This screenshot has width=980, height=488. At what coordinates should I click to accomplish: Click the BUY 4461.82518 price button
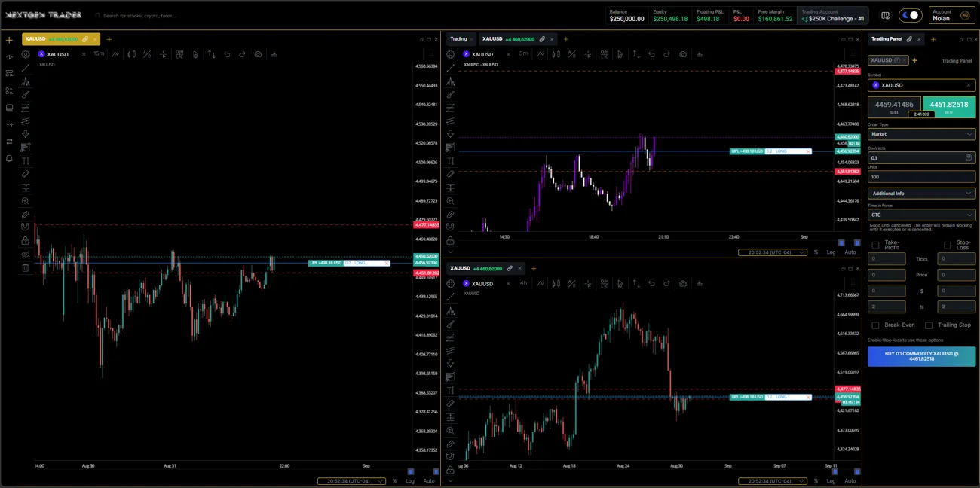[949, 107]
